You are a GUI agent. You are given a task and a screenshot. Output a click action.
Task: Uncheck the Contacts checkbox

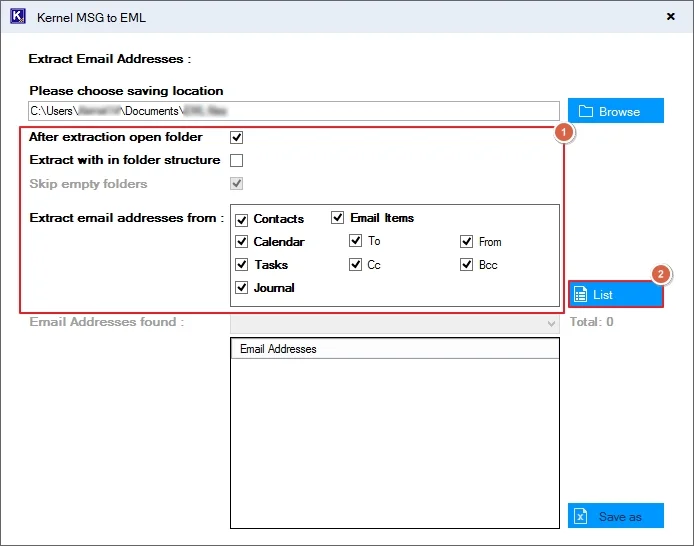[241, 218]
